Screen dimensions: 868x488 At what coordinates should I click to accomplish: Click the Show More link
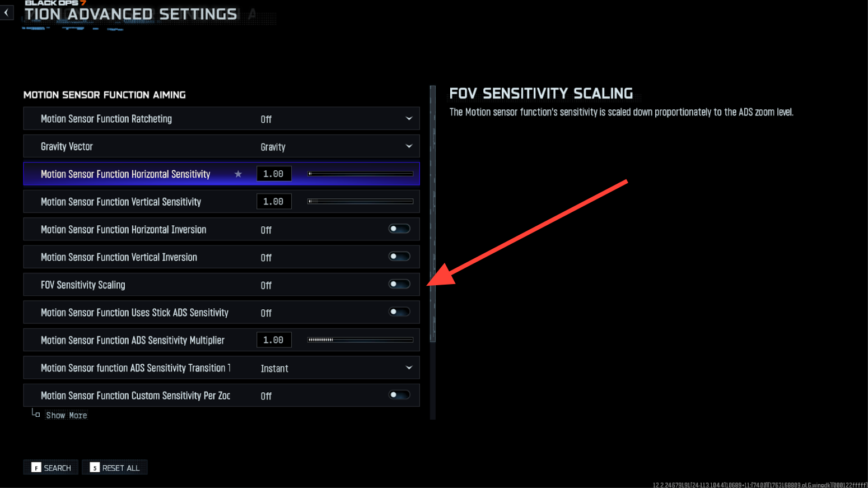(x=66, y=415)
